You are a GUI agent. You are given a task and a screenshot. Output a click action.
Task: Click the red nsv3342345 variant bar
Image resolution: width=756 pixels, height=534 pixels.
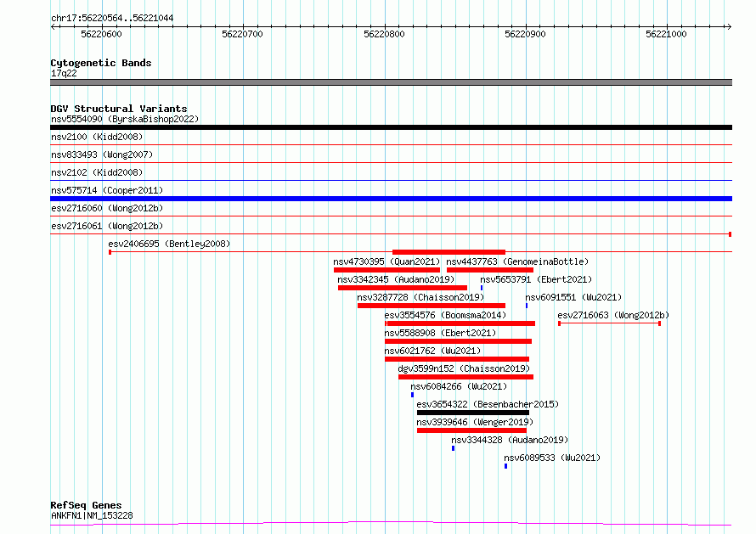[x=403, y=288]
